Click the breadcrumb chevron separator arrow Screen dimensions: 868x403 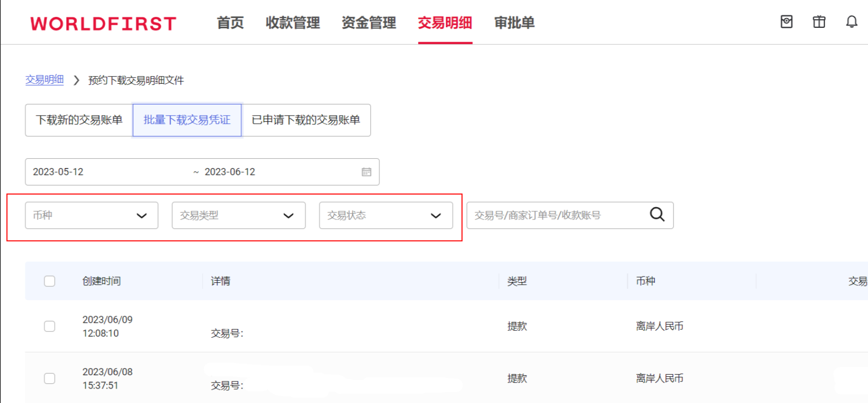tap(76, 80)
